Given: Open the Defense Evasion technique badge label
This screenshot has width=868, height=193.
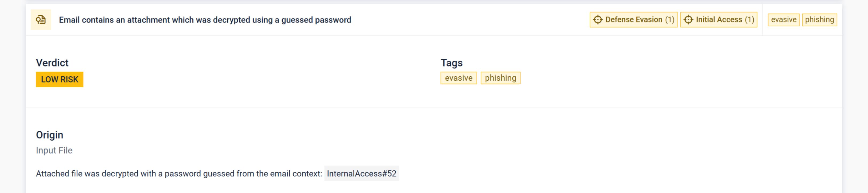Looking at the screenshot, I should [x=633, y=20].
